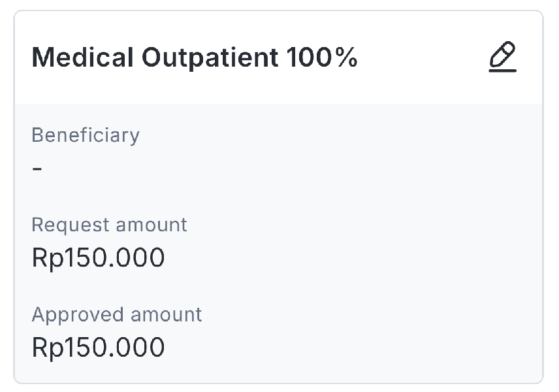Click the value below Request amount
Viewport: 559px width, 392px height.
pyautogui.click(x=98, y=258)
